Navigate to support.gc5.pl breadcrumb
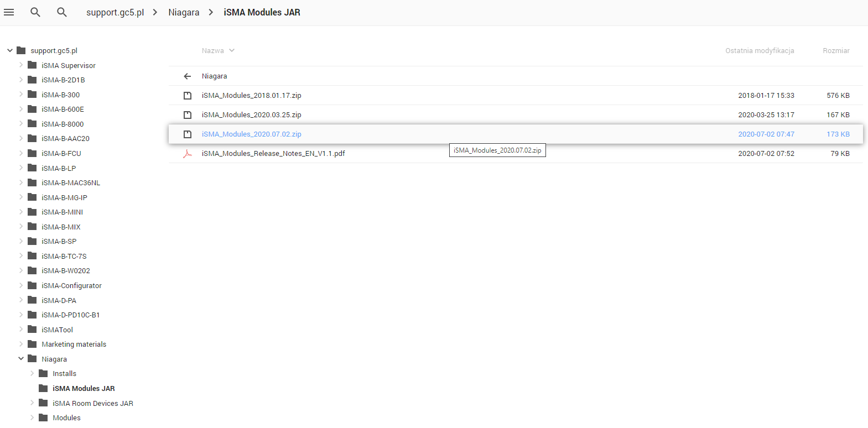This screenshot has height=428, width=868. tap(115, 12)
